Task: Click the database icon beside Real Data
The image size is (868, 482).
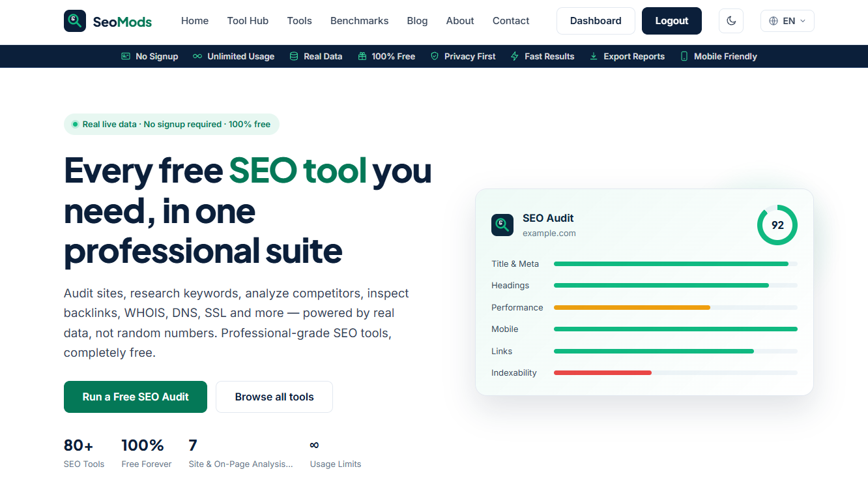Action: (294, 56)
